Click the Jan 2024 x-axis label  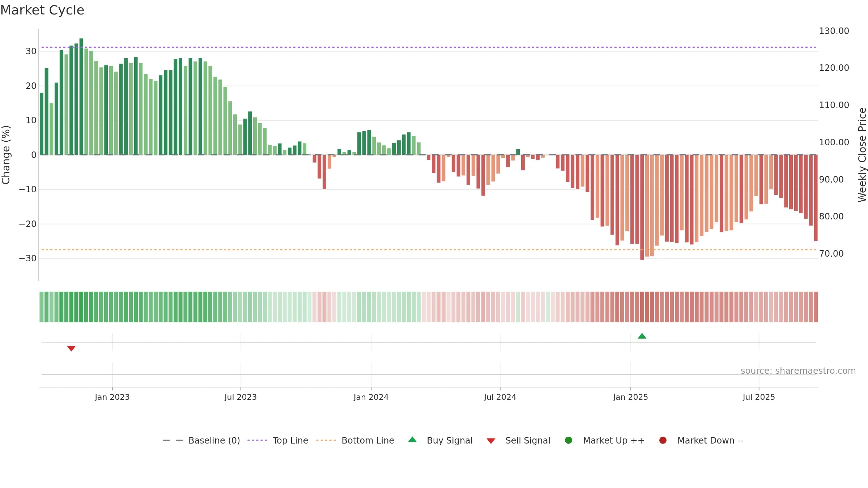tap(371, 397)
